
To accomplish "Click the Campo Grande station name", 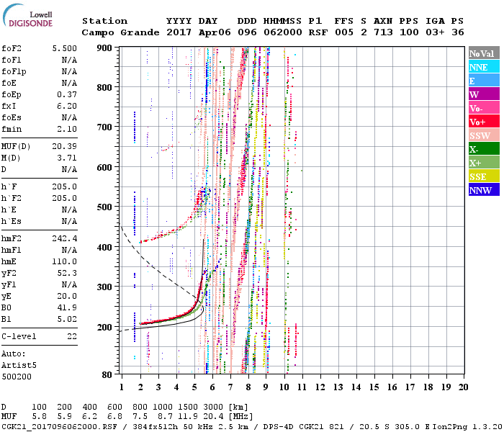I will click(120, 32).
